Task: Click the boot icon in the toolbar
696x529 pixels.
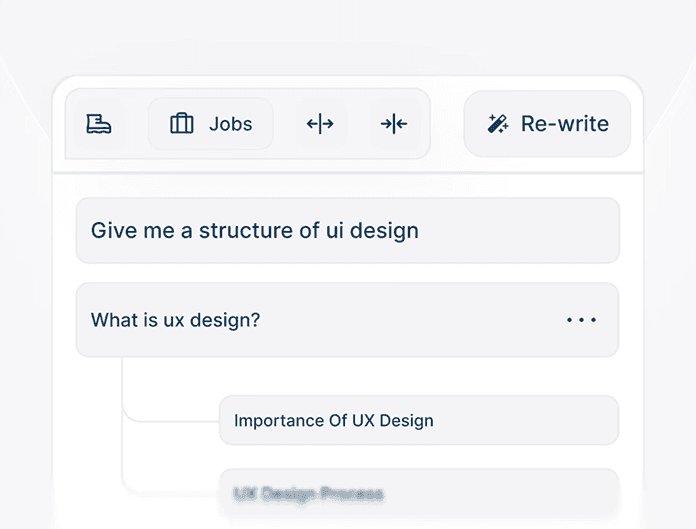Action: coord(98,124)
